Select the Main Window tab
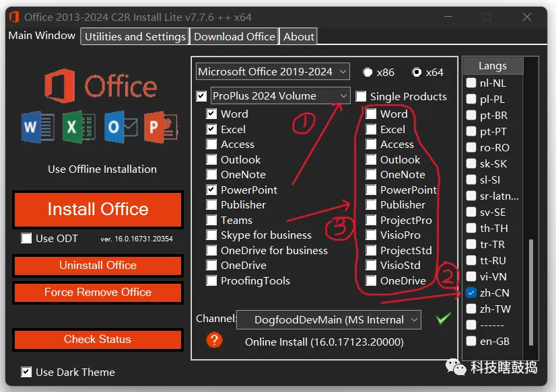The height and width of the screenshot is (392, 556). pyautogui.click(x=42, y=36)
